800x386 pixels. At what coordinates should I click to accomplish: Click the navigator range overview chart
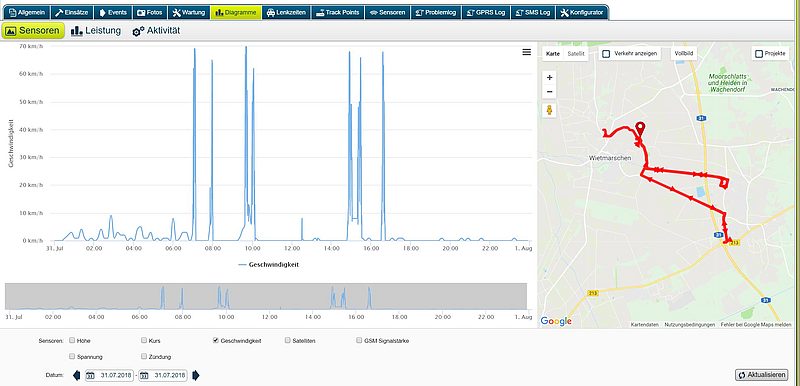pyautogui.click(x=266, y=296)
